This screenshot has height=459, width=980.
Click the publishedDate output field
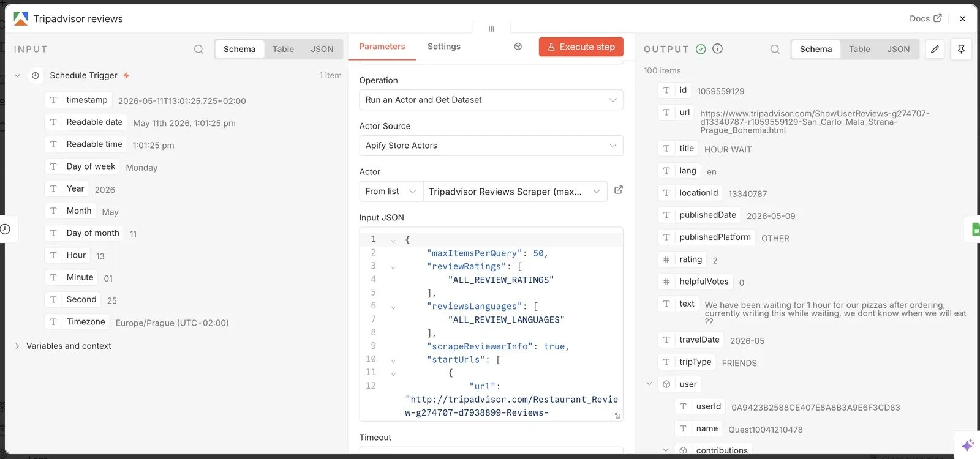(699, 215)
